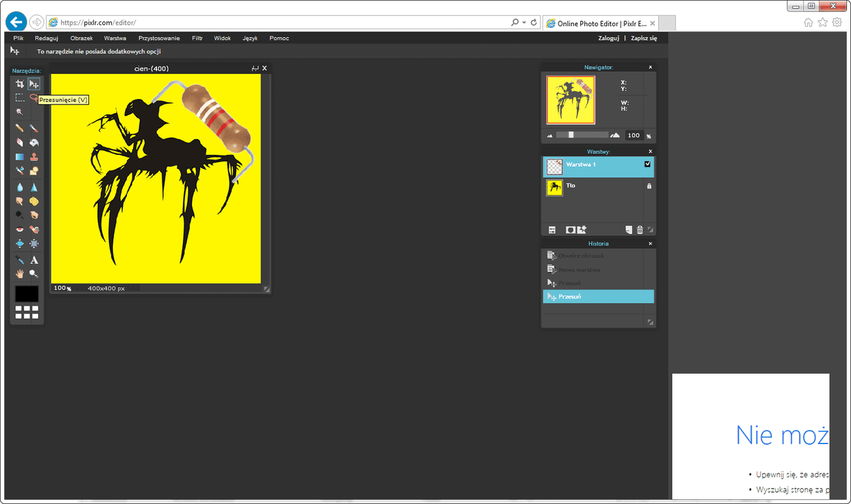
Task: Select the Burn hand tool
Action: [34, 215]
